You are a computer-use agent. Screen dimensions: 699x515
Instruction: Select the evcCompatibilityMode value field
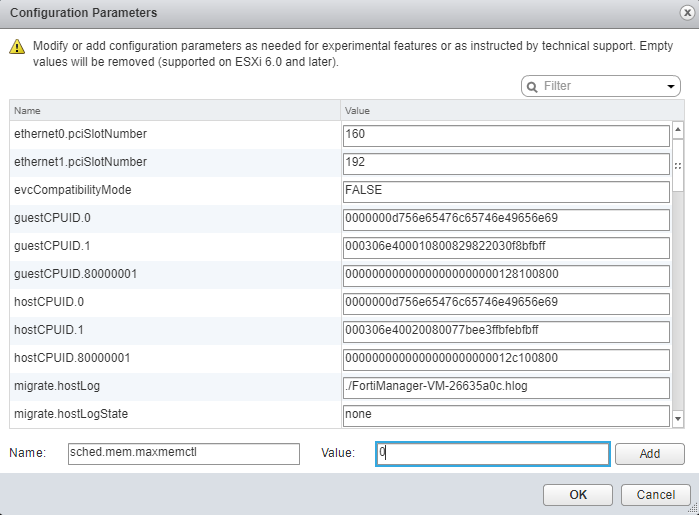click(x=505, y=190)
